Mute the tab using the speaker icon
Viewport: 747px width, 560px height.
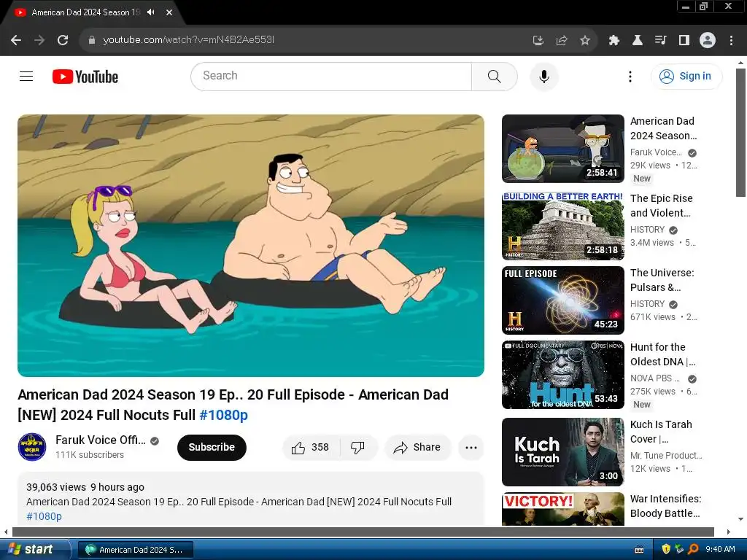click(151, 12)
